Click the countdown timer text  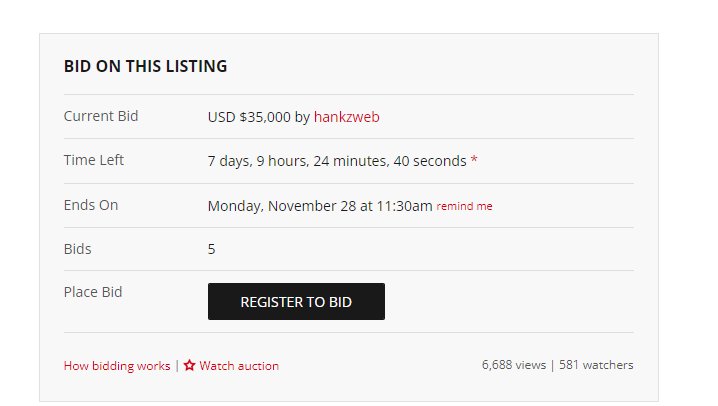337,161
